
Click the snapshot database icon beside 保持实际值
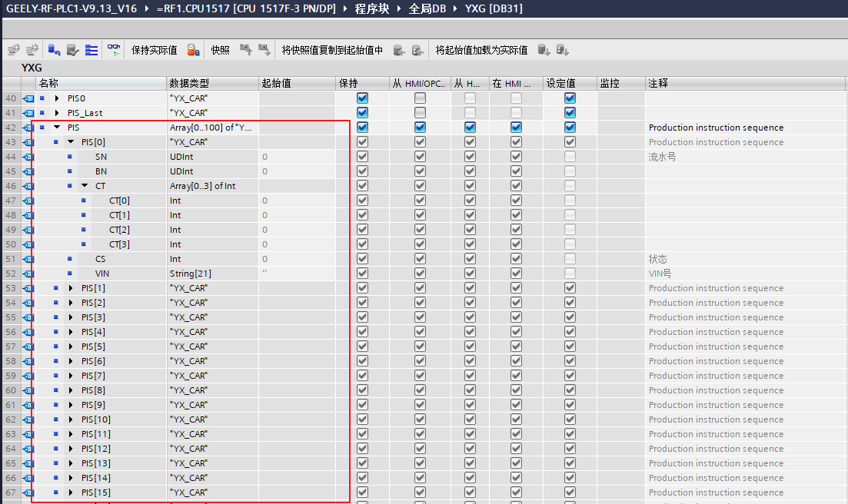point(194,50)
